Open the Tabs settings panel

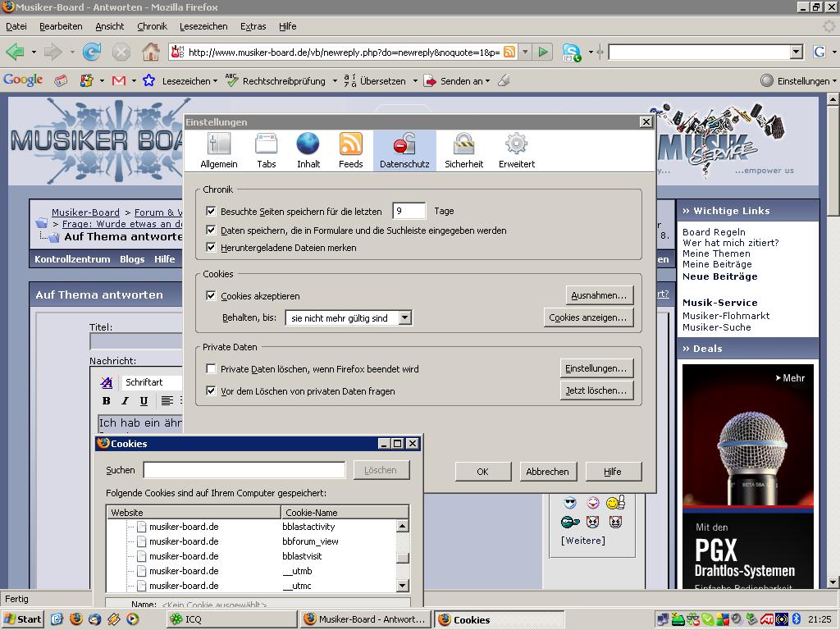pyautogui.click(x=267, y=151)
